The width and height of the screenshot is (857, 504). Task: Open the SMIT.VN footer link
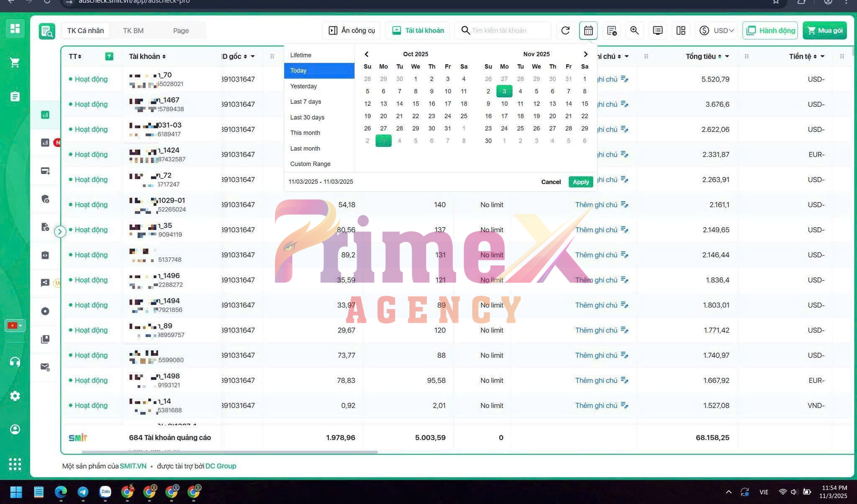coord(133,466)
